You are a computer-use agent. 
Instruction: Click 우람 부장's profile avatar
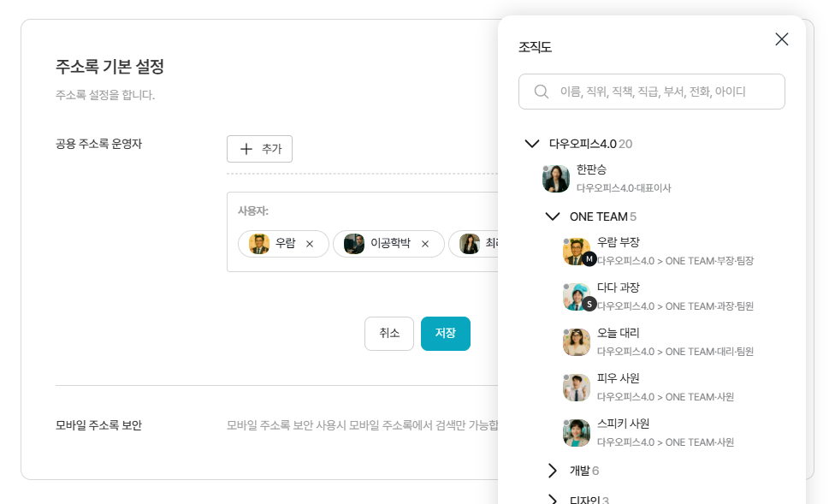(x=576, y=251)
